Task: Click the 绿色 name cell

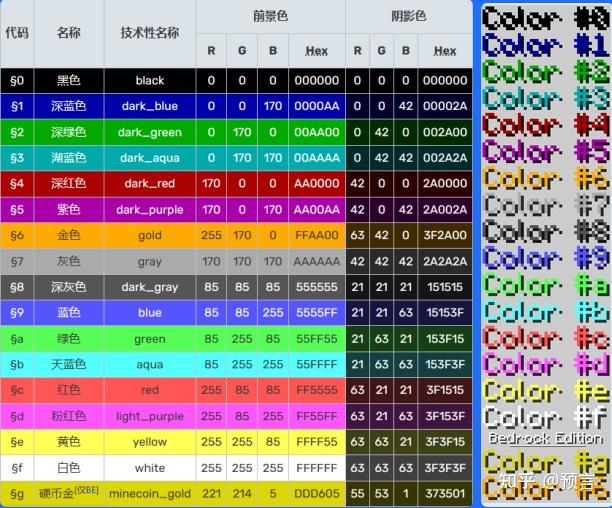Action: (69, 339)
